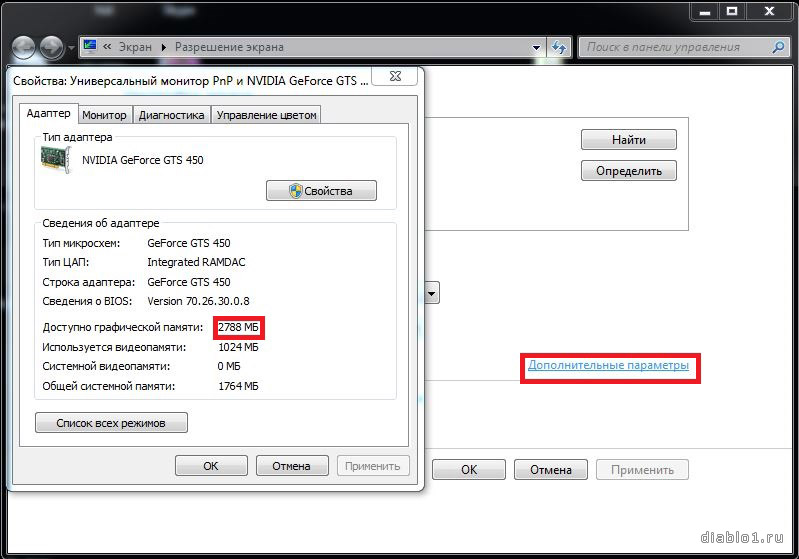799x559 pixels.
Task: Click the refresh icon beside address bar
Action: [559, 47]
